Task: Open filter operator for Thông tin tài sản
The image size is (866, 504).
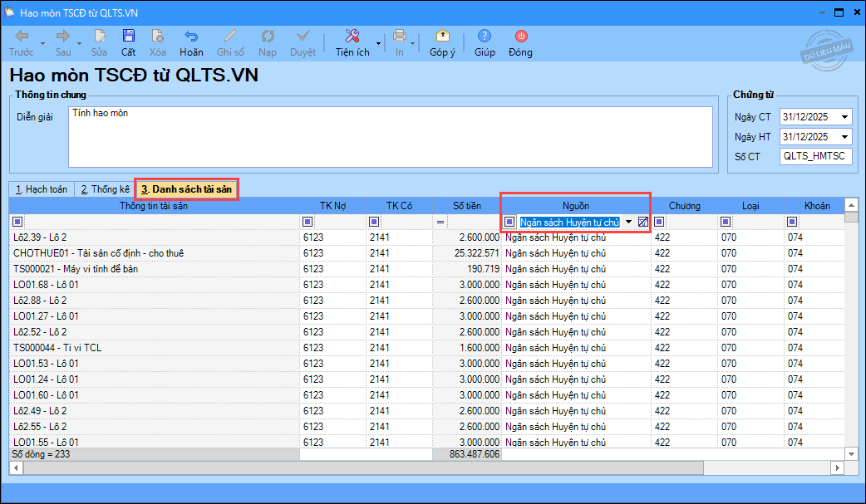Action: (x=17, y=222)
